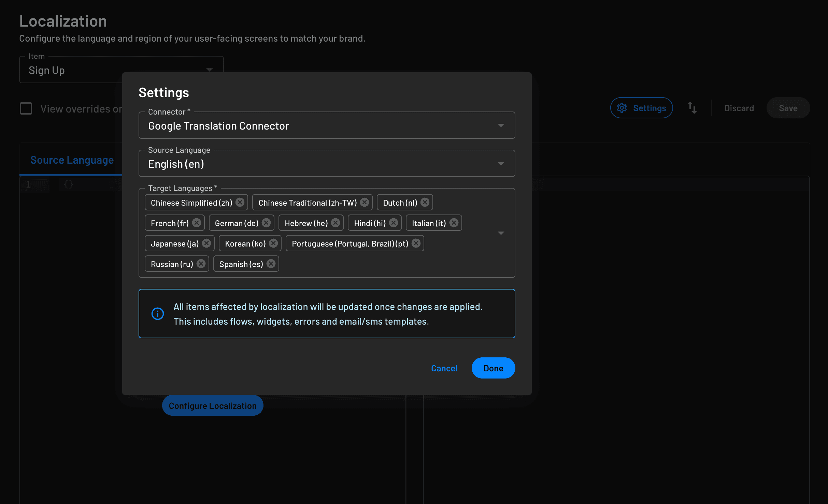The image size is (828, 504).
Task: Click the Discard button
Action: click(x=739, y=108)
